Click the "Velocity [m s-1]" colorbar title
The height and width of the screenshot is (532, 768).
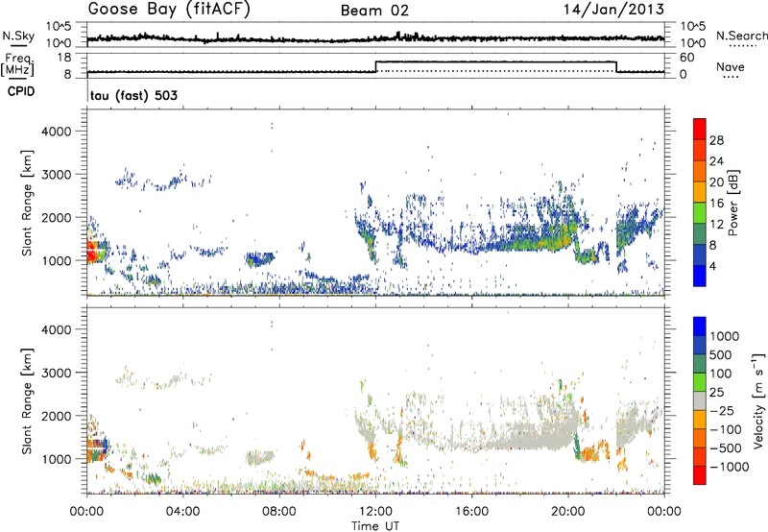click(x=758, y=400)
